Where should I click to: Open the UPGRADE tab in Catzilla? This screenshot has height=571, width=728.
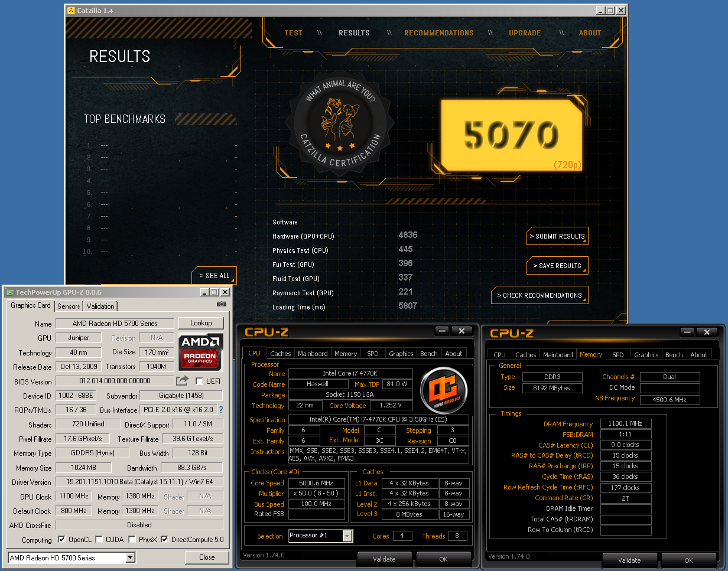(x=525, y=33)
